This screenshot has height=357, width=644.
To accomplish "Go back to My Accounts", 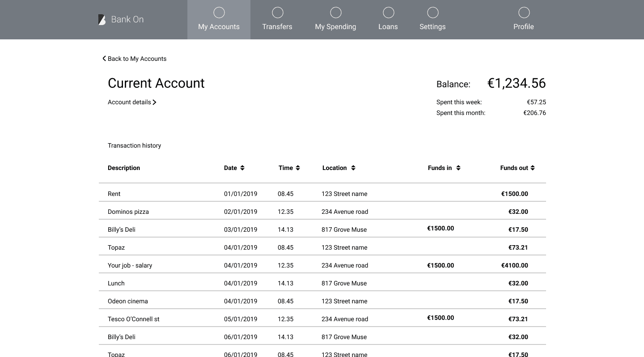I will [x=135, y=59].
